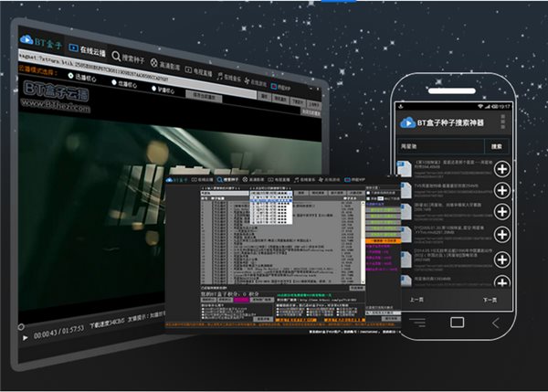The width and height of the screenshot is (548, 392).
Task: Open the three-dot overflow menu in the phone app
Action: 503,122
